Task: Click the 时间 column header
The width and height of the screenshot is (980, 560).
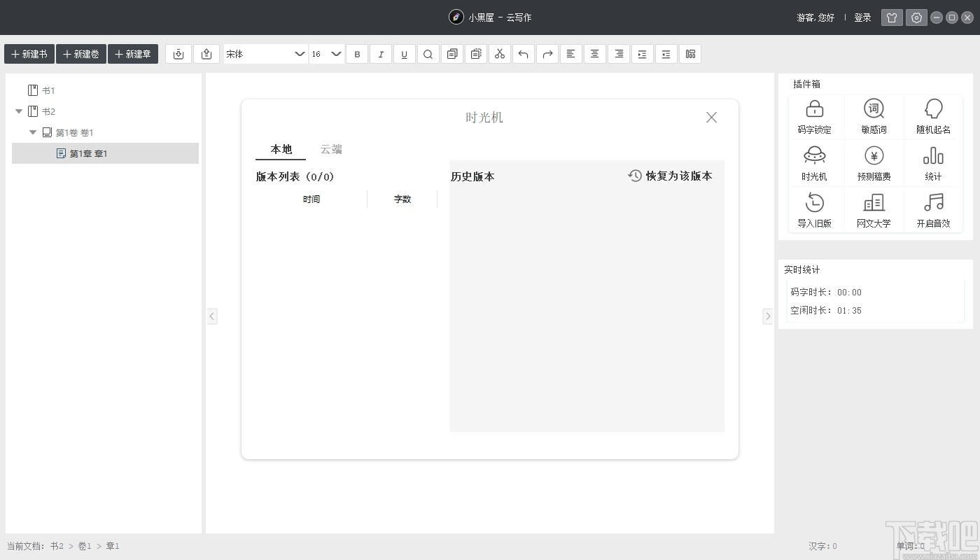Action: pos(311,199)
